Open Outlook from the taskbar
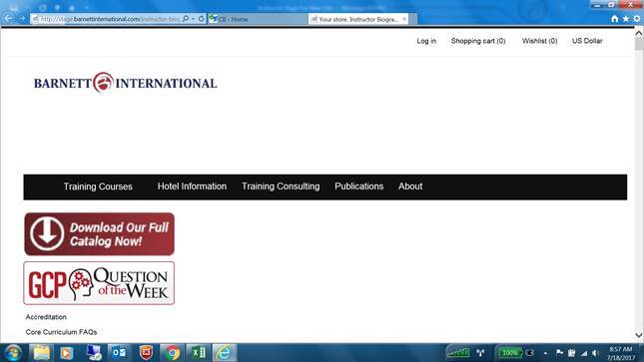This screenshot has height=362, width=644. point(120,353)
